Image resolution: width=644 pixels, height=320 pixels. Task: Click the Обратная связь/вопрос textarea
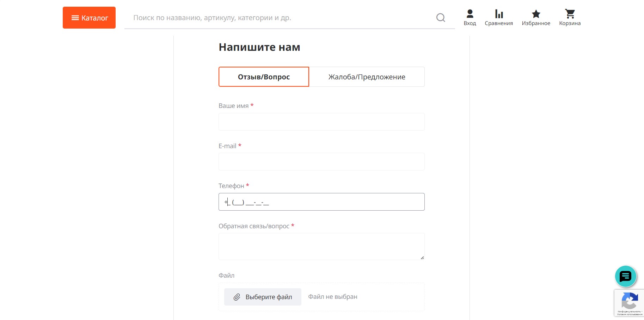click(321, 246)
